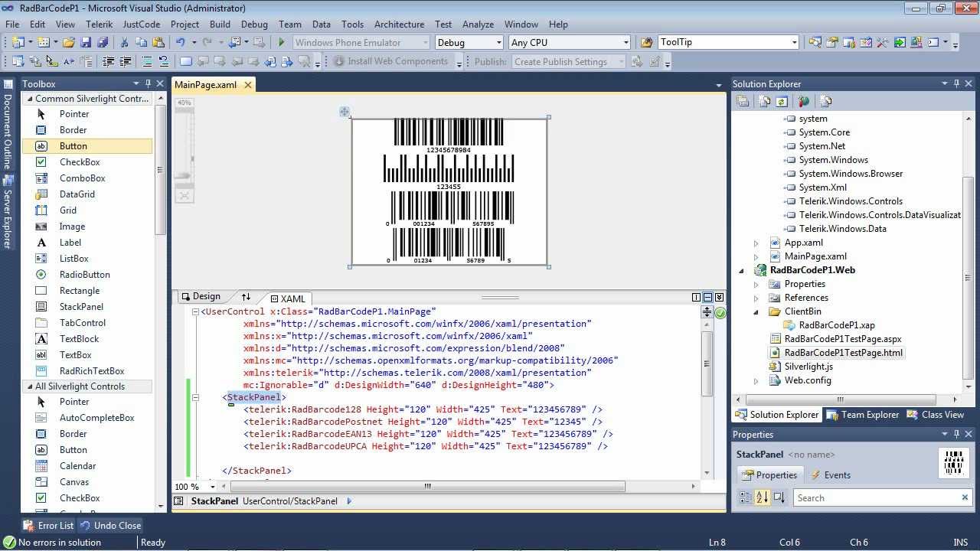The image size is (980, 551).
Task: Click the Undo Close button
Action: point(110,526)
